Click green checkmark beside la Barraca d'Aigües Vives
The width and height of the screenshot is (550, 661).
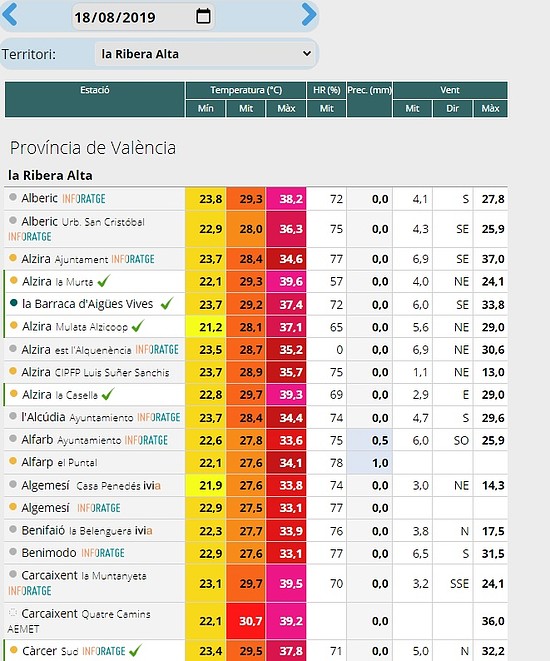pos(167,304)
